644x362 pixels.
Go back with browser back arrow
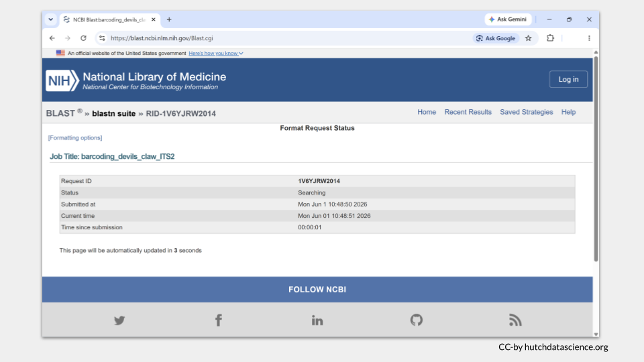pyautogui.click(x=52, y=38)
